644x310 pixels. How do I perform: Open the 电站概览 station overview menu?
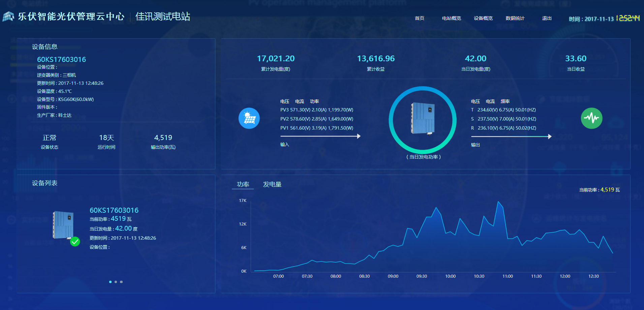click(451, 18)
